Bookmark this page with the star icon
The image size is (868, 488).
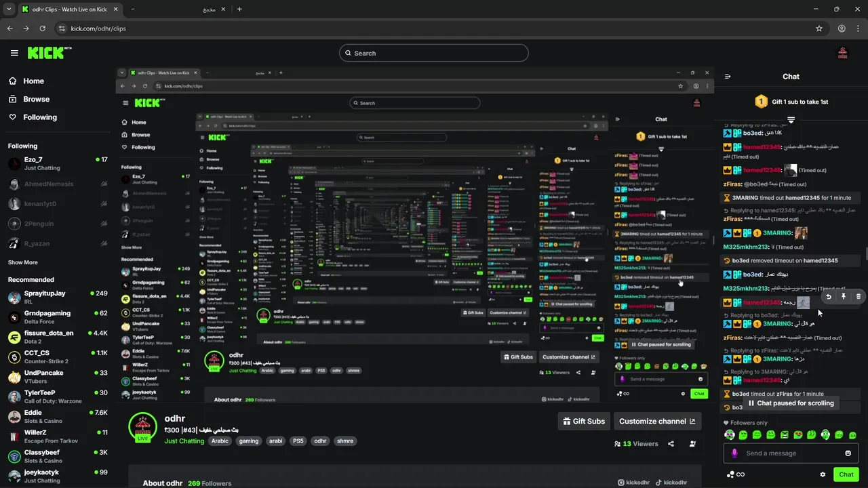pyautogui.click(x=819, y=28)
